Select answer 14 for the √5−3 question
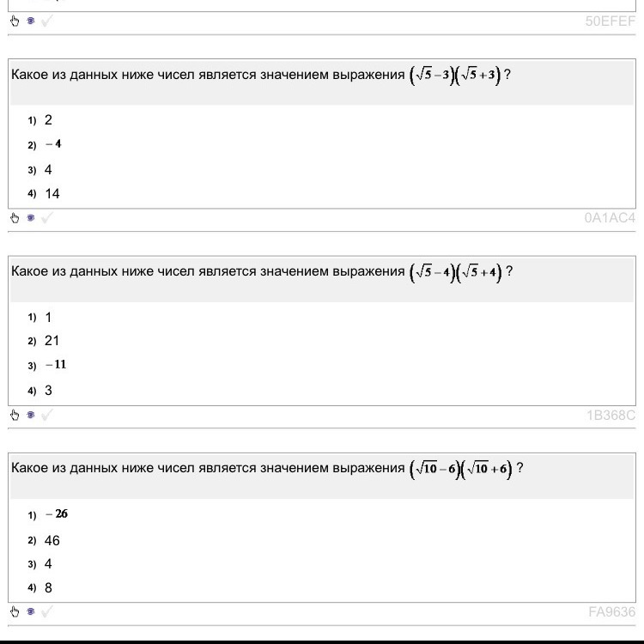Screen dimensions: 644x644 [x=52, y=194]
